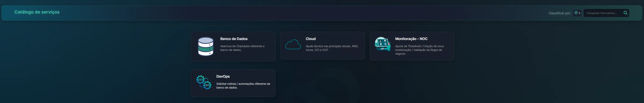Click text 'Abertura de Chamados referente a banco de dados'
This screenshot has height=103, width=644.
point(242,48)
